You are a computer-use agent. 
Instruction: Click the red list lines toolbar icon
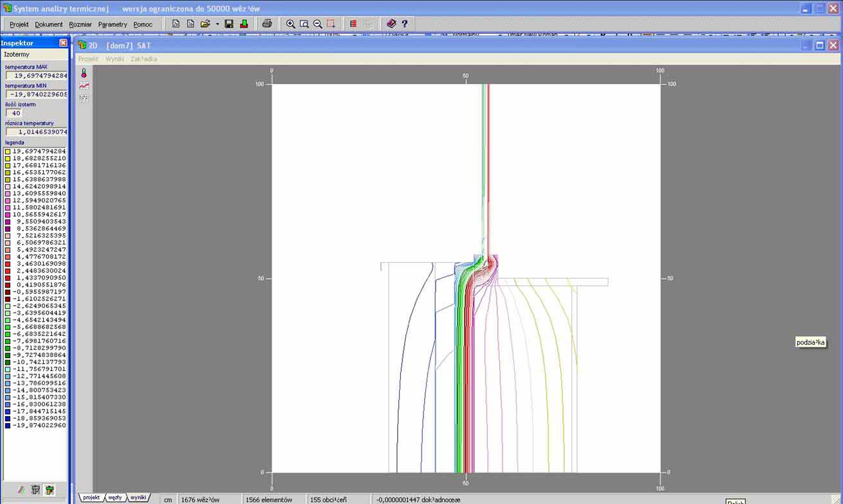[x=353, y=24]
